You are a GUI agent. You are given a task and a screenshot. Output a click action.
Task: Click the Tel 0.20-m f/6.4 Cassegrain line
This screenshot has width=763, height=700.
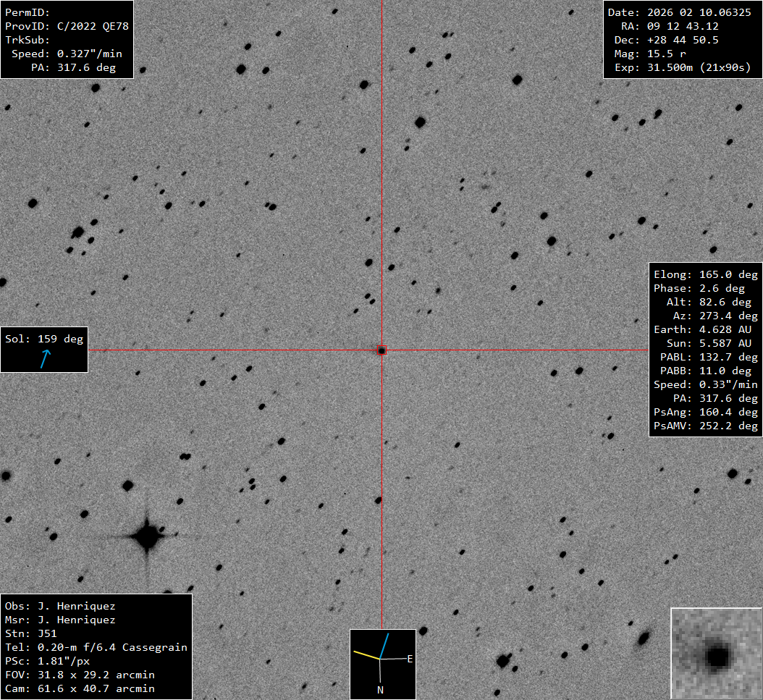pos(96,647)
